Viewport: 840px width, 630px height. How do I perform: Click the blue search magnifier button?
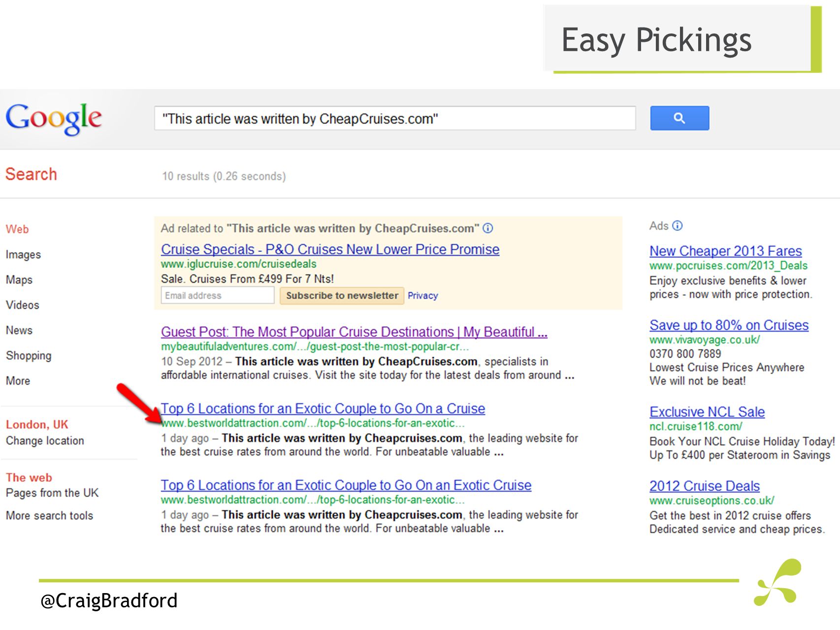[679, 118]
